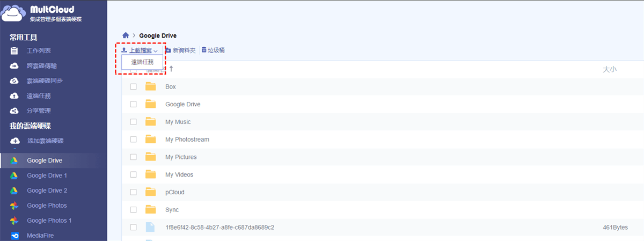This screenshot has width=644, height=241.
Task: Click the Google Photos 1 pinwheel icon
Action: click(14, 221)
